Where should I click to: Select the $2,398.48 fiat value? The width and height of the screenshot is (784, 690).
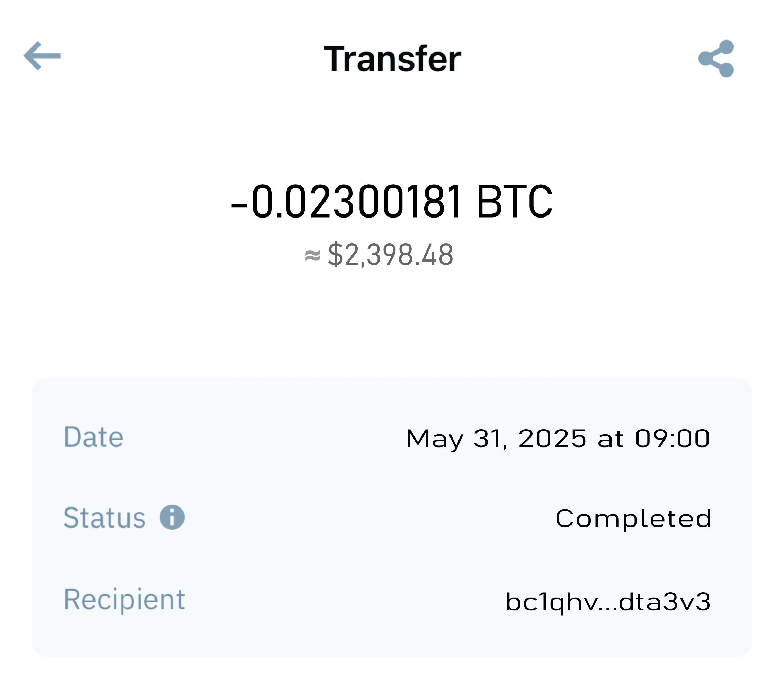point(391,255)
